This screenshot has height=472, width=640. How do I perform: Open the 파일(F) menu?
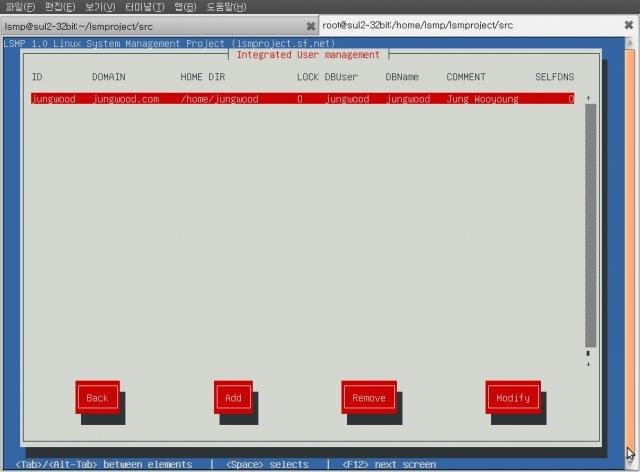click(20, 7)
